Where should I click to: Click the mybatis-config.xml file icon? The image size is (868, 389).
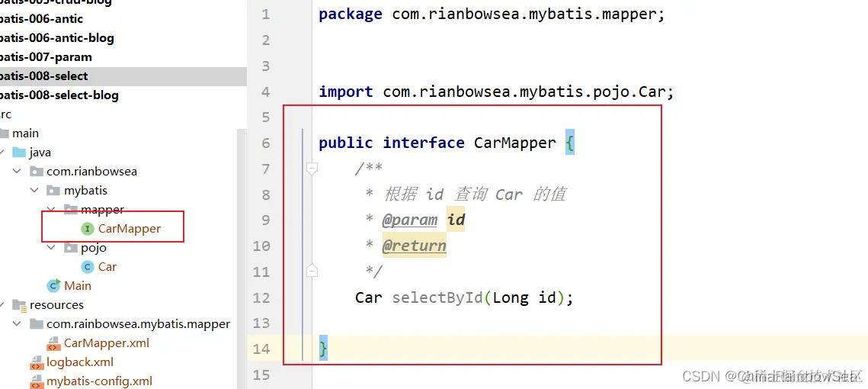pos(37,382)
